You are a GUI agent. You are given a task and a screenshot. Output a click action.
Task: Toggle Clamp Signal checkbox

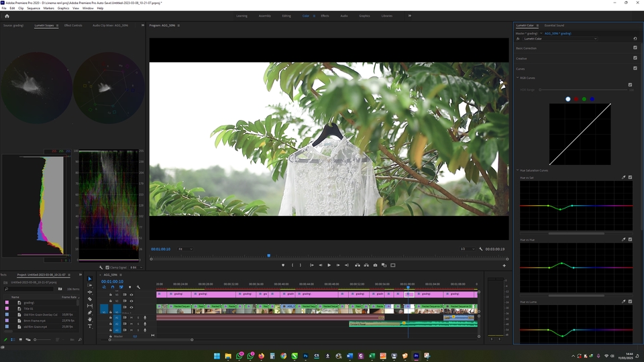(107, 267)
